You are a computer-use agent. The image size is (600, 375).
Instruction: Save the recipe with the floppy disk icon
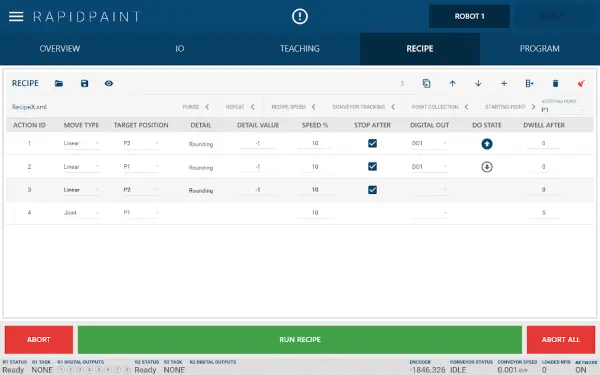pyautogui.click(x=85, y=83)
